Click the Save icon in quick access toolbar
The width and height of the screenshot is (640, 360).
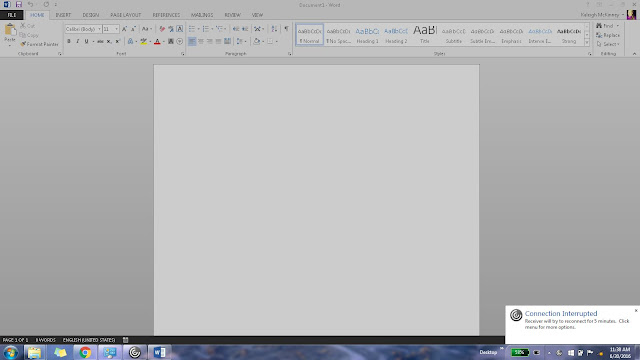point(19,4)
